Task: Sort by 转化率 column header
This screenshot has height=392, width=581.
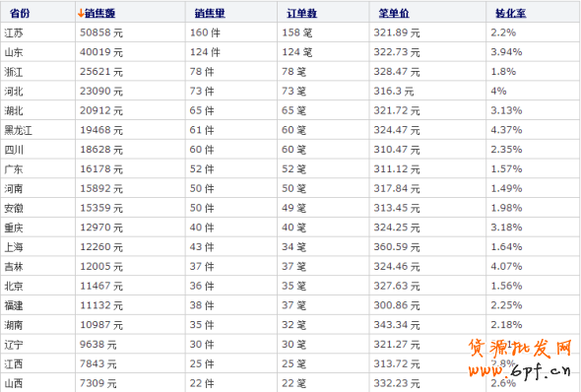Action: (x=511, y=14)
